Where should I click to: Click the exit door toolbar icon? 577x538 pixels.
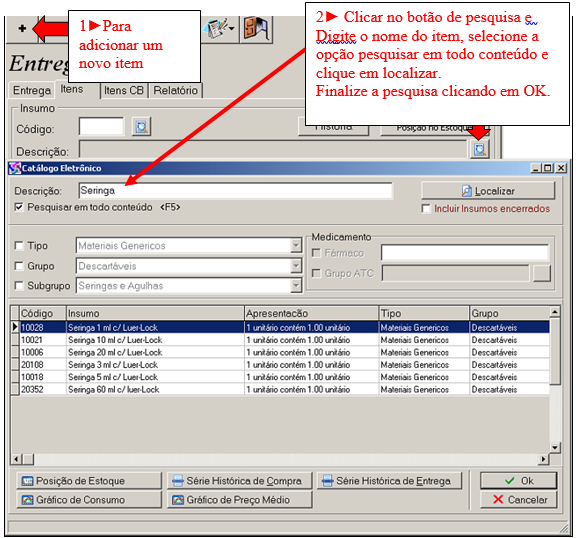(x=256, y=29)
